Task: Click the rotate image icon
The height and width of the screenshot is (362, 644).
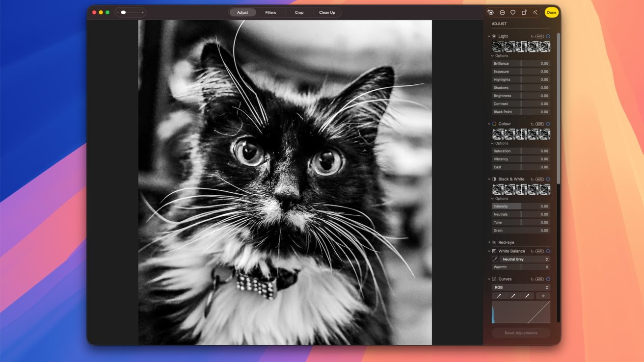Action: (524, 12)
